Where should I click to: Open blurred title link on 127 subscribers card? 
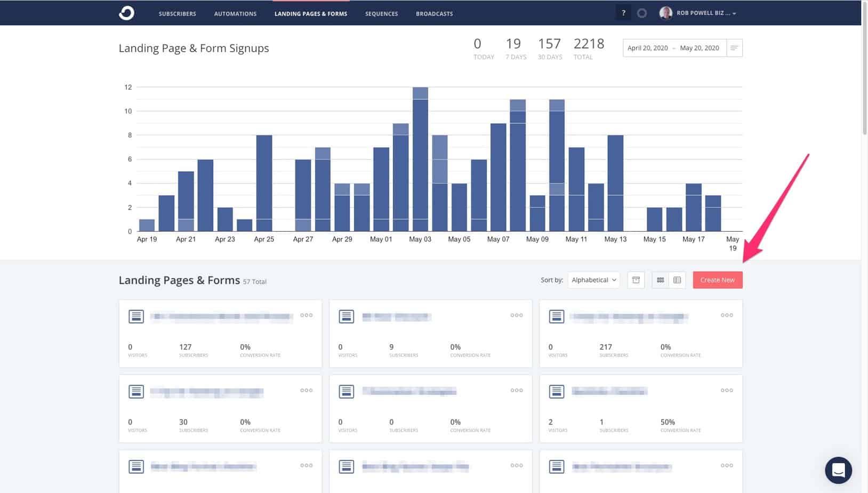pyautogui.click(x=222, y=317)
